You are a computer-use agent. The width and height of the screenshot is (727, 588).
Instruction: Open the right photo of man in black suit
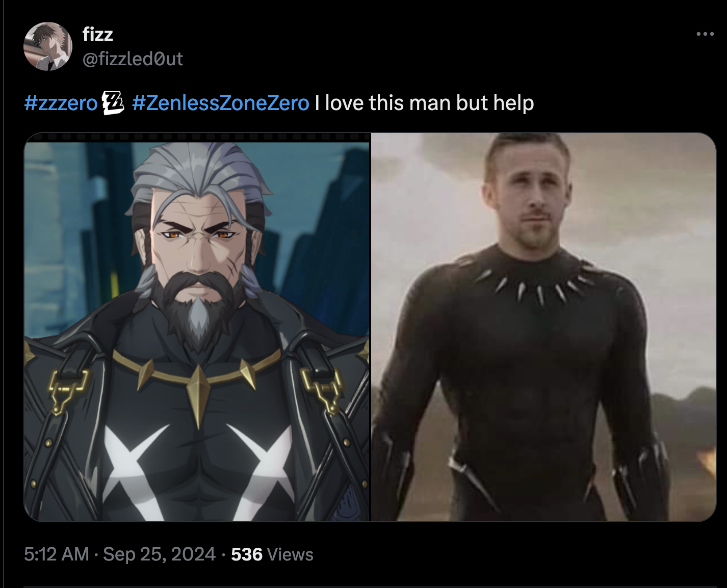click(x=543, y=327)
